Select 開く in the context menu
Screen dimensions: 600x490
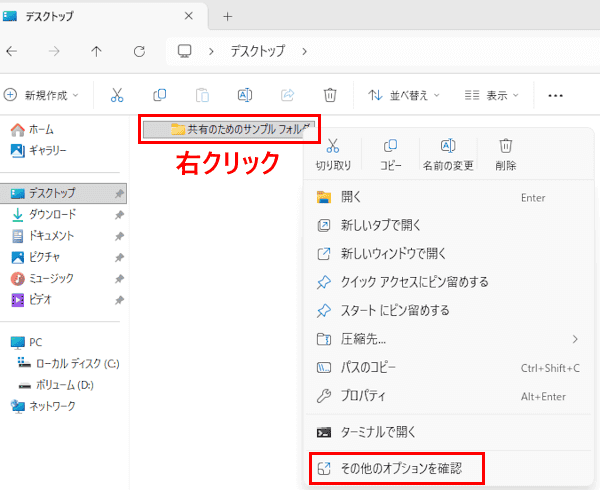click(448, 197)
